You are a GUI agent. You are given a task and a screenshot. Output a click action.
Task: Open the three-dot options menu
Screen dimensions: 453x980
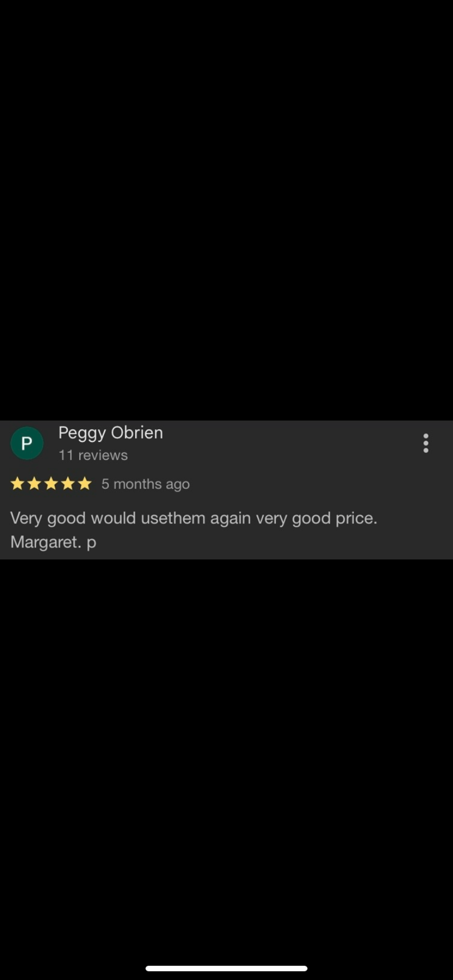(x=426, y=443)
